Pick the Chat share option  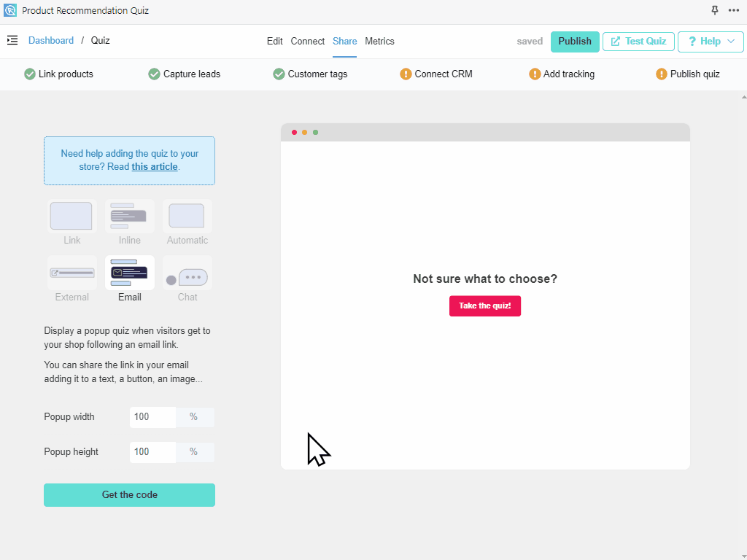187,279
